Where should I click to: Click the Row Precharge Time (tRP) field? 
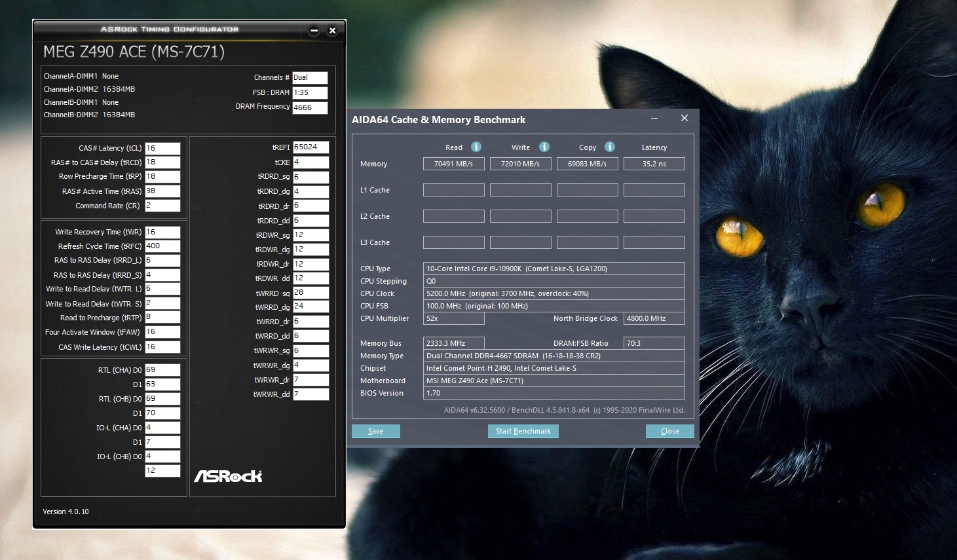point(162,177)
